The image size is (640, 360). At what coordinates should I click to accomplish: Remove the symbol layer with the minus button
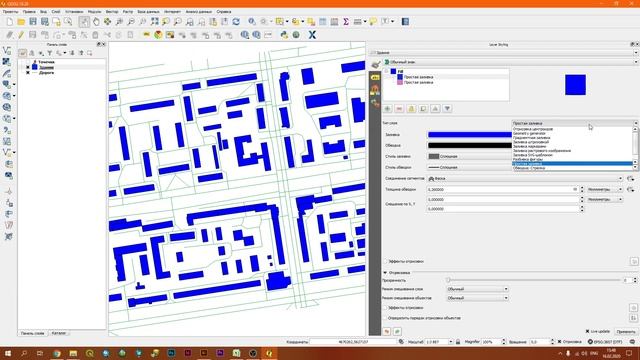coord(399,109)
